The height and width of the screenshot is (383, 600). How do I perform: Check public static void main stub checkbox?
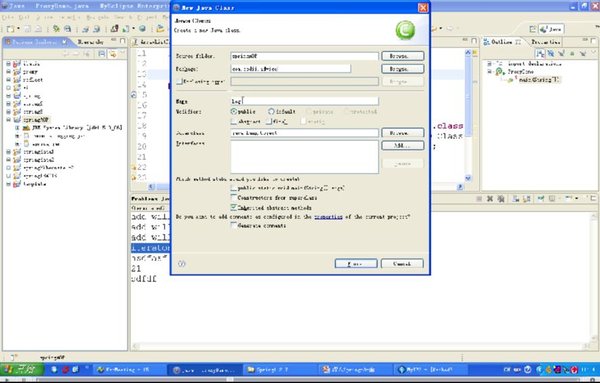coord(234,188)
